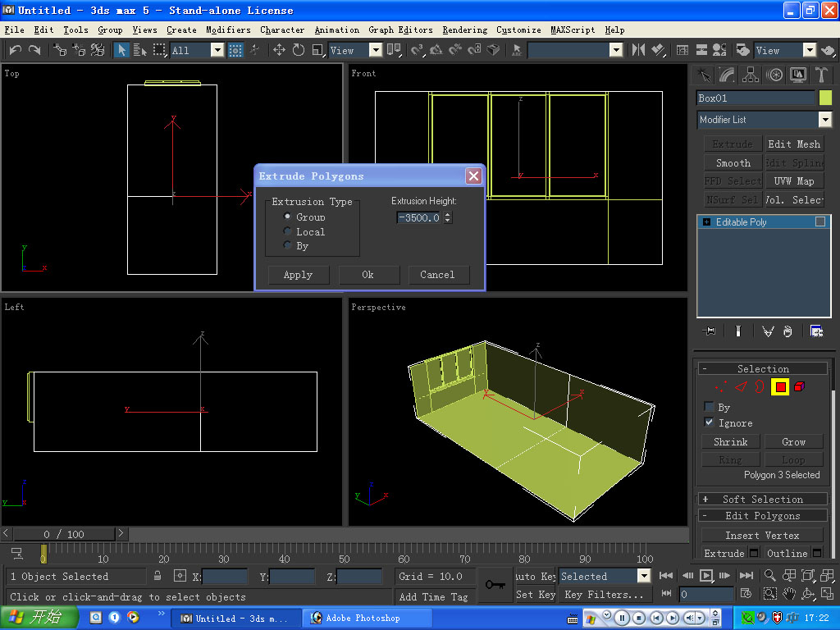840x630 pixels.
Task: Choose the Element sub-object cube icon
Action: pyautogui.click(x=800, y=387)
